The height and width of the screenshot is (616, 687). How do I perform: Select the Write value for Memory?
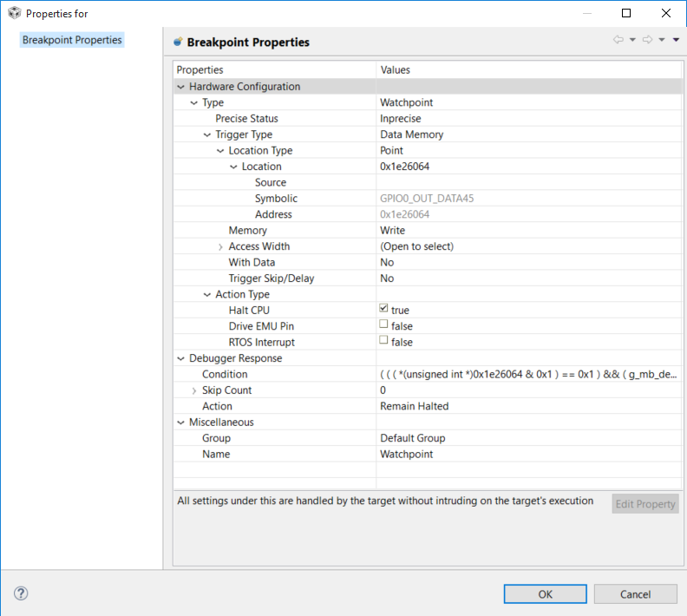392,231
